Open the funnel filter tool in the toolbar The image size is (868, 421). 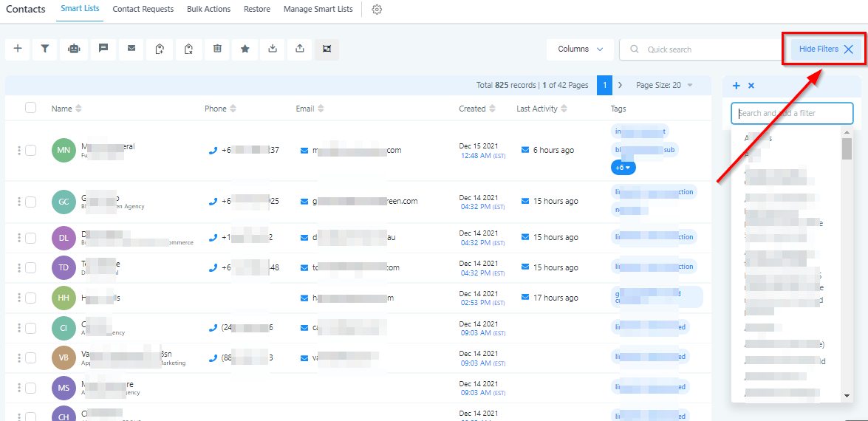coord(45,49)
